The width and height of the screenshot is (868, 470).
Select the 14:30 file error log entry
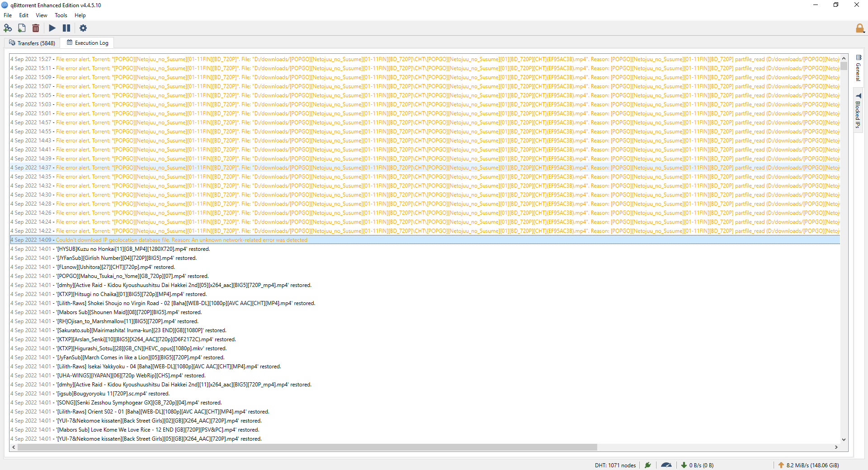coord(425,195)
